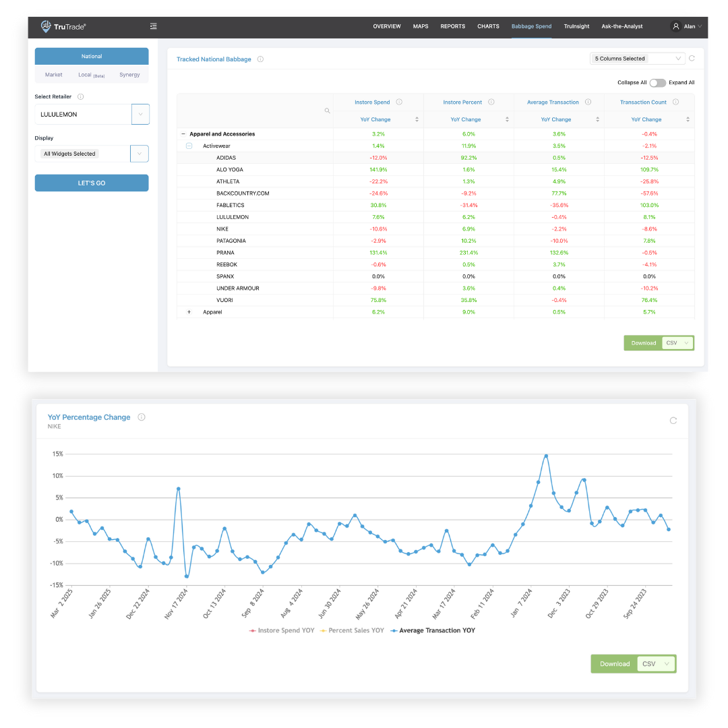Toggle the sidebar menu collapse icon

pyautogui.click(x=153, y=26)
